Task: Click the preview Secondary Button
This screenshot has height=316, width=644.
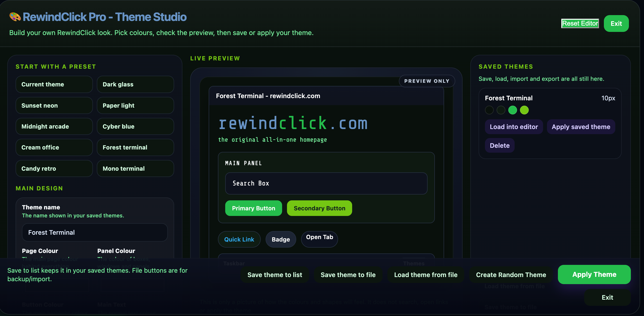Action: (320, 208)
